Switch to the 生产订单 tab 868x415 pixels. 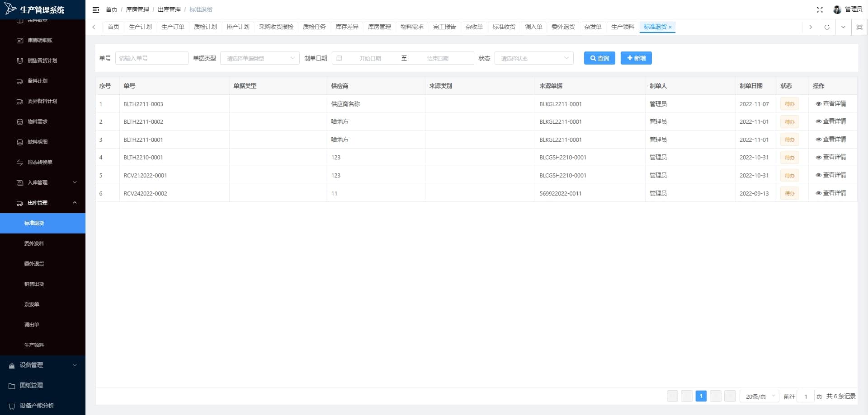[x=173, y=27]
